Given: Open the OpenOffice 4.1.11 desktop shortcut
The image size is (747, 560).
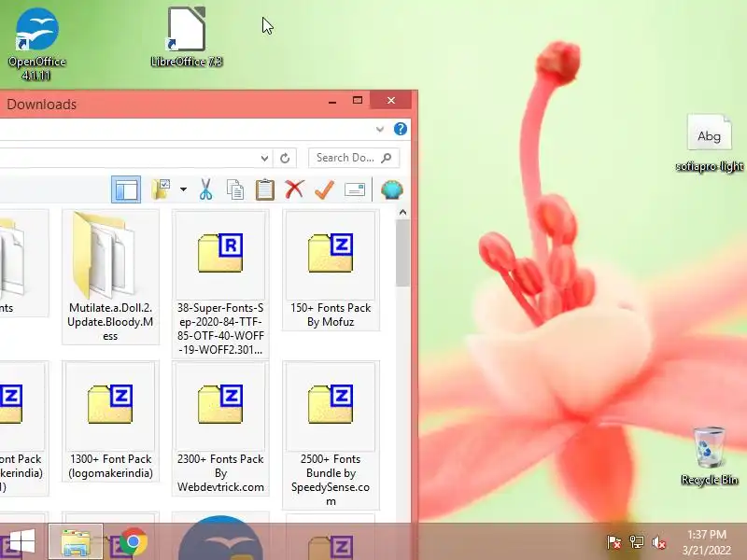Looking at the screenshot, I should pyautogui.click(x=36, y=44).
